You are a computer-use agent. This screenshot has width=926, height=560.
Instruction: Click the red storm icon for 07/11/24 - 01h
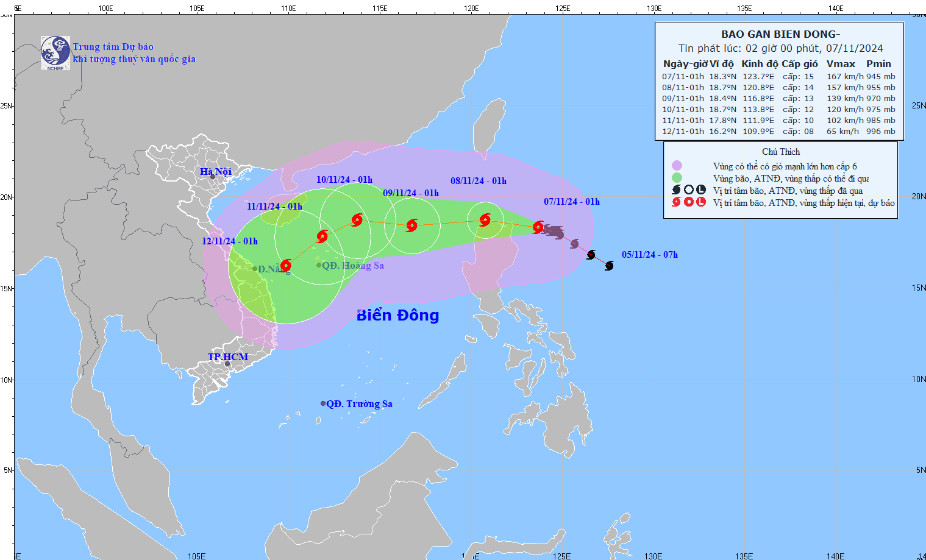pyautogui.click(x=538, y=227)
